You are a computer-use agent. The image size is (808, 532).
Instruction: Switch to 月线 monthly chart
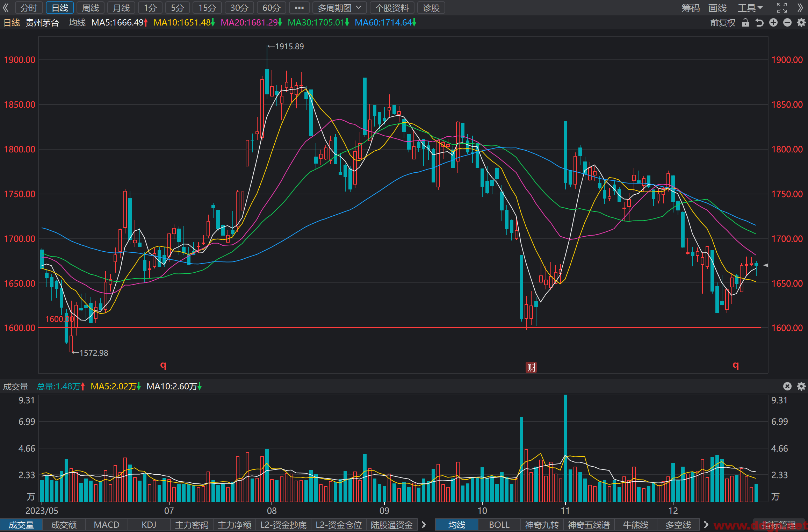121,8
